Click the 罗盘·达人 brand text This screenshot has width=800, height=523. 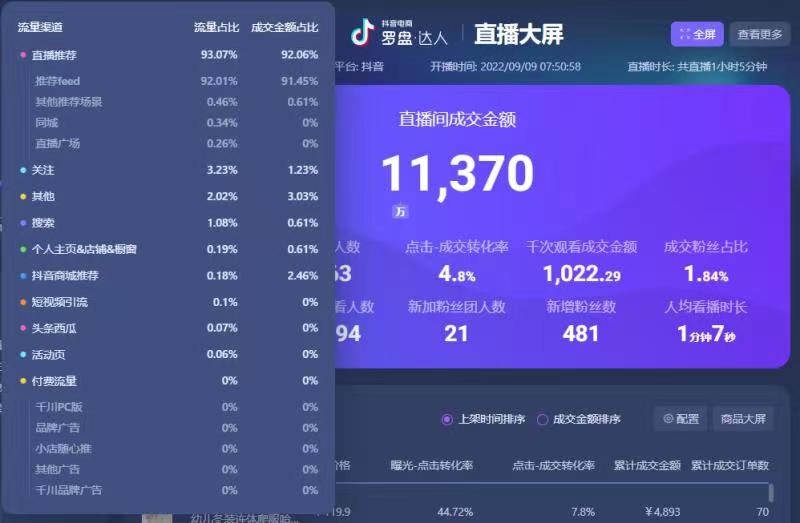click(414, 38)
